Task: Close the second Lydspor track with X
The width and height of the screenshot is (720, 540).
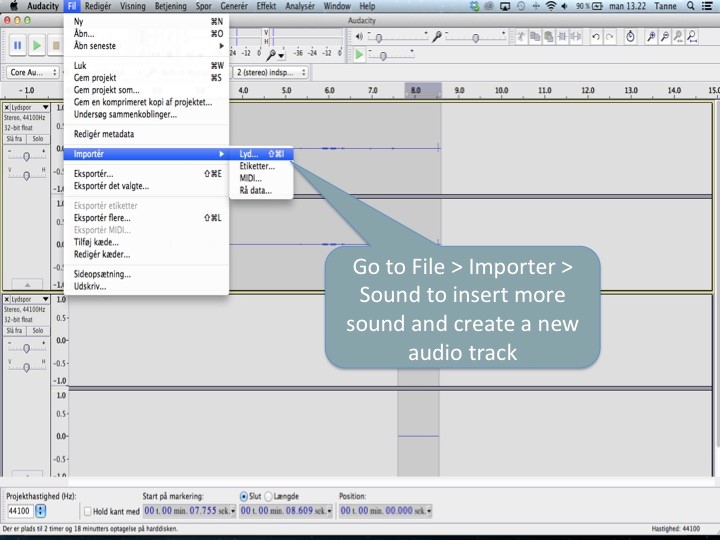Action: [x=7, y=299]
